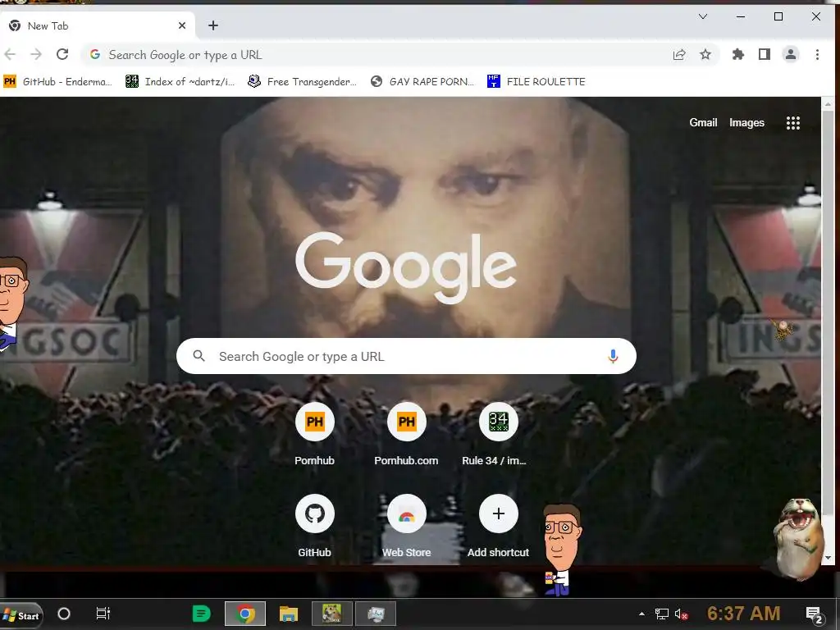Viewport: 840px width, 630px height.
Task: Click the page scrollbar down arrow
Action: tap(829, 558)
